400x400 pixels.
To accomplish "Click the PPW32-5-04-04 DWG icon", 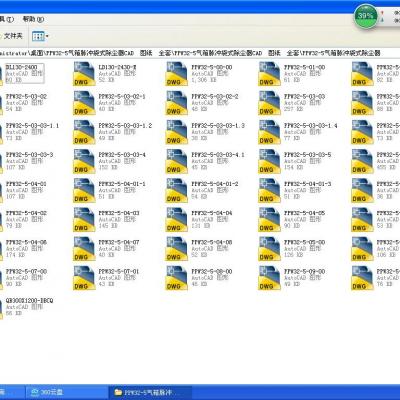I will [177, 220].
